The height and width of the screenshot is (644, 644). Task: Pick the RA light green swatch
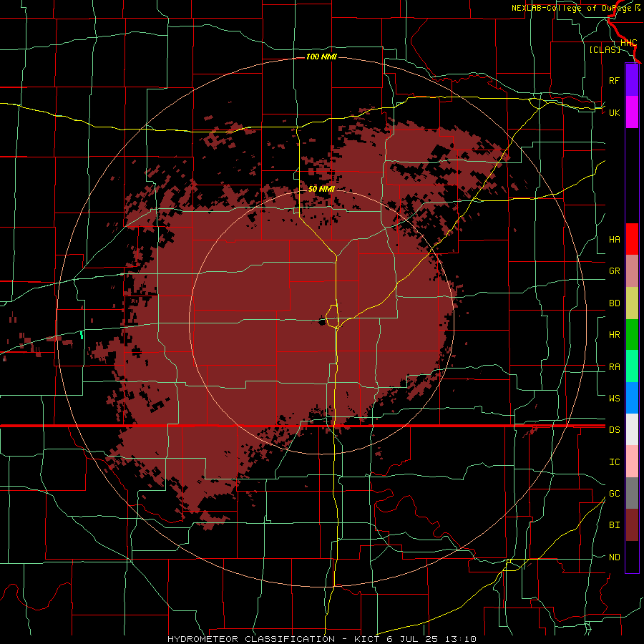(x=632, y=366)
